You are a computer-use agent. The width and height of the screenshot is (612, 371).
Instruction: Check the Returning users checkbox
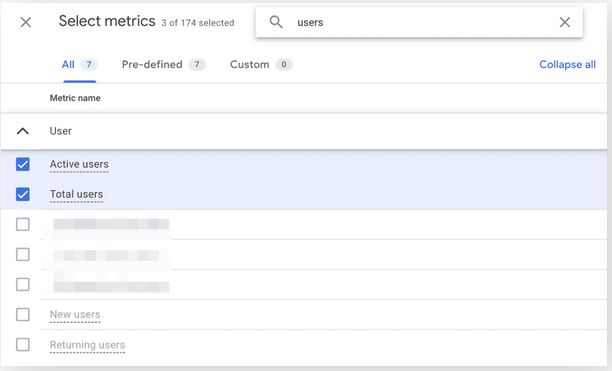pyautogui.click(x=23, y=345)
